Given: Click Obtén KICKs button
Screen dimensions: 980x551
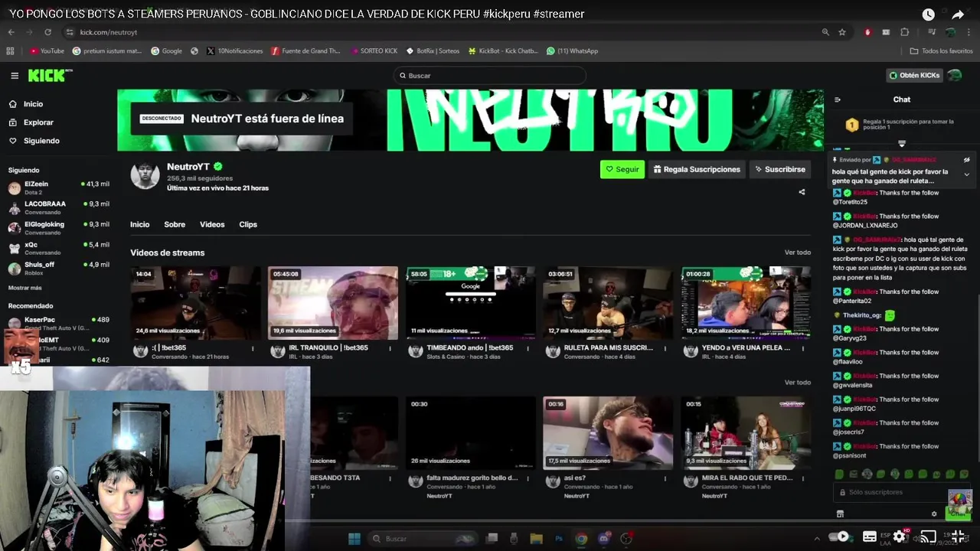Looking at the screenshot, I should pyautogui.click(x=914, y=75).
